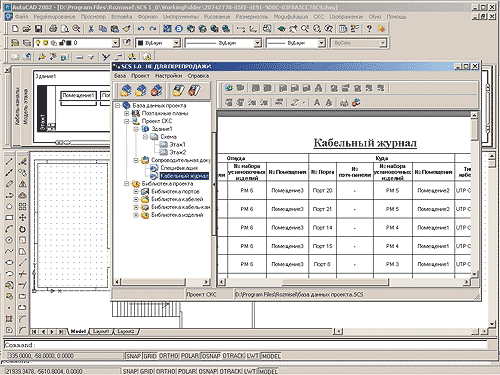
Task: Open the color ByLayer dropdown with black square
Action: [x=177, y=43]
